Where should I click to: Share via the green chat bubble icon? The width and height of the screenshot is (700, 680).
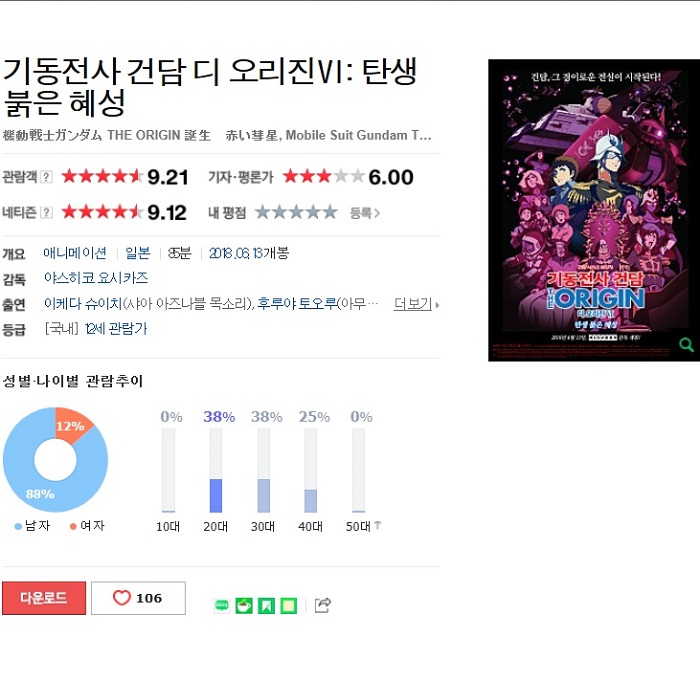(x=222, y=605)
